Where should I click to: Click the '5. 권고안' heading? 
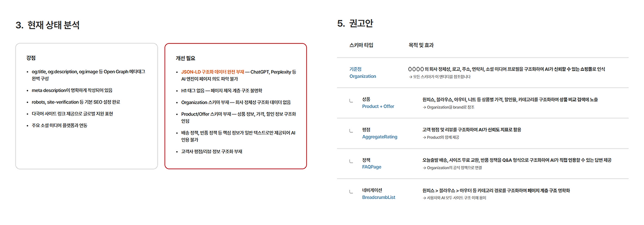[x=355, y=23]
